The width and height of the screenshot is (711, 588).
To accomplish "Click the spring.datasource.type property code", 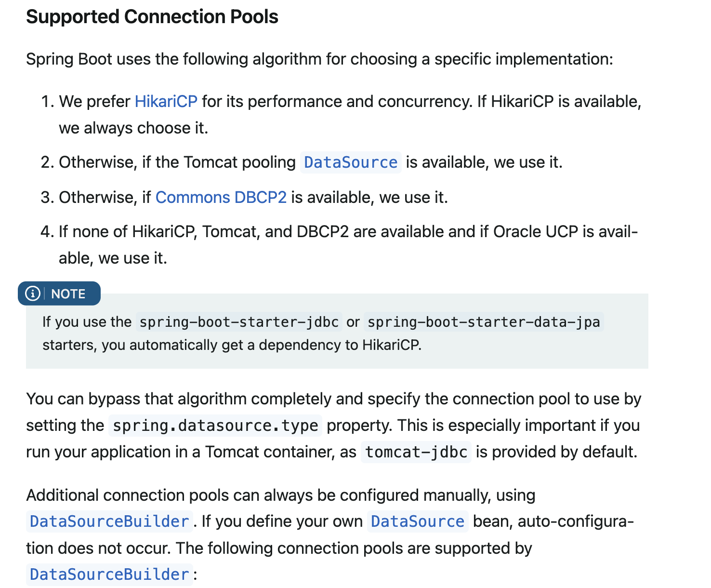I will [x=215, y=426].
